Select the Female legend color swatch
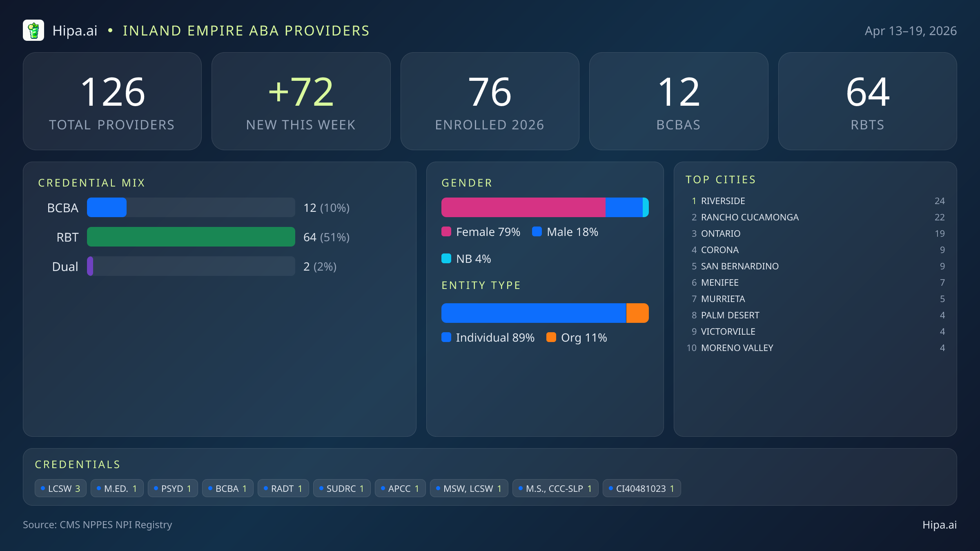This screenshot has width=980, height=551. pos(446,232)
